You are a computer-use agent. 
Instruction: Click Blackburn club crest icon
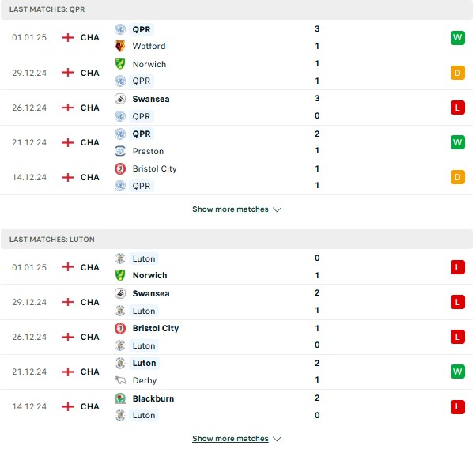point(120,398)
